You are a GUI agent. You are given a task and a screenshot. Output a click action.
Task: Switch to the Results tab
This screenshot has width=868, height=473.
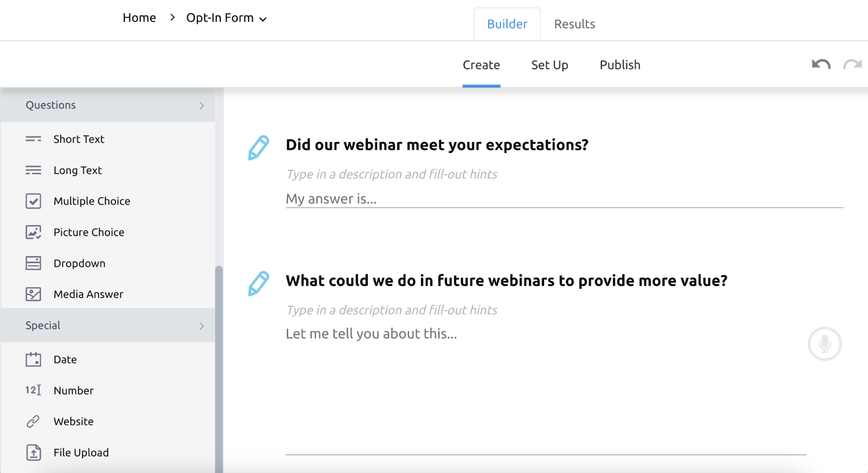574,23
